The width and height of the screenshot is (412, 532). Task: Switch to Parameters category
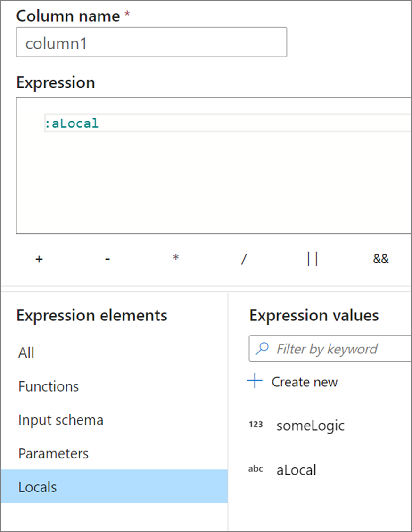pos(53,453)
